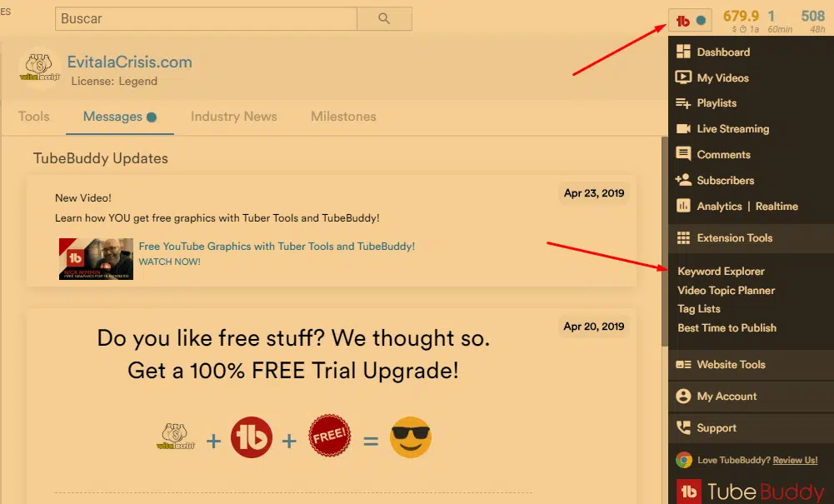Click the Comments icon

click(683, 153)
